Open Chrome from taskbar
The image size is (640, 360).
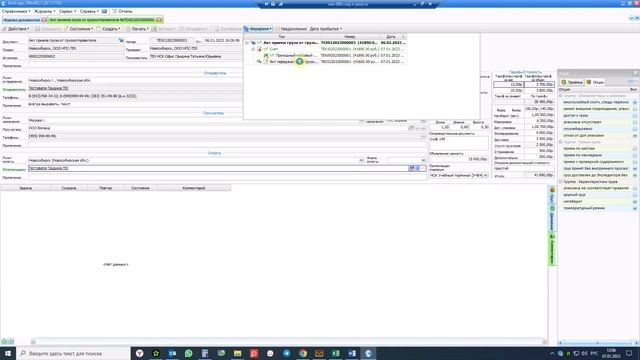[x=303, y=353]
